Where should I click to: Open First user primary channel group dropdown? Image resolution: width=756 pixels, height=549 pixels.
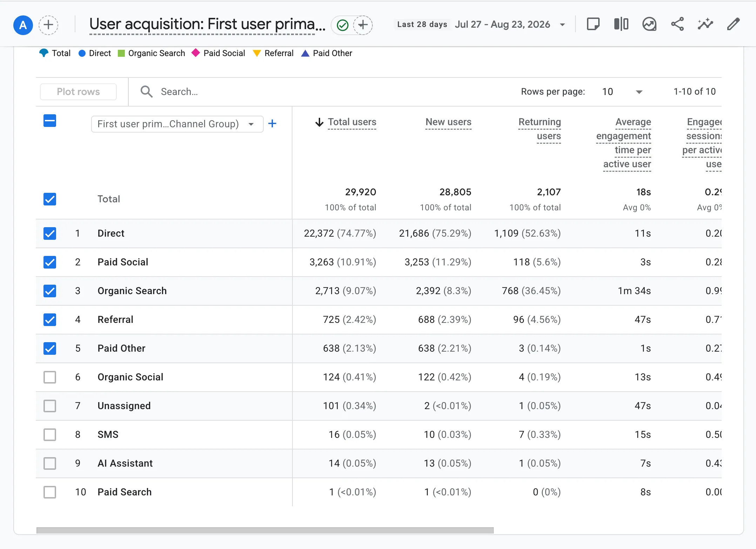[177, 124]
